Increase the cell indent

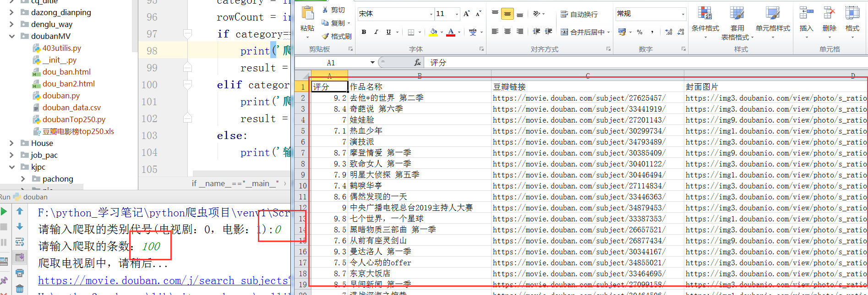pyautogui.click(x=549, y=32)
